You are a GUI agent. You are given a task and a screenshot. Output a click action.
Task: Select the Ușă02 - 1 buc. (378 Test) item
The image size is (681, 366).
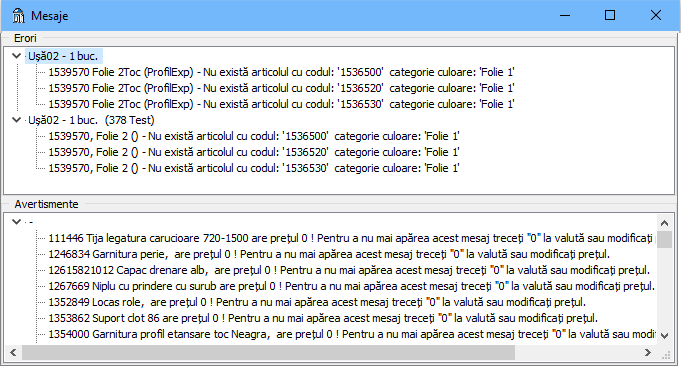pyautogui.click(x=91, y=120)
